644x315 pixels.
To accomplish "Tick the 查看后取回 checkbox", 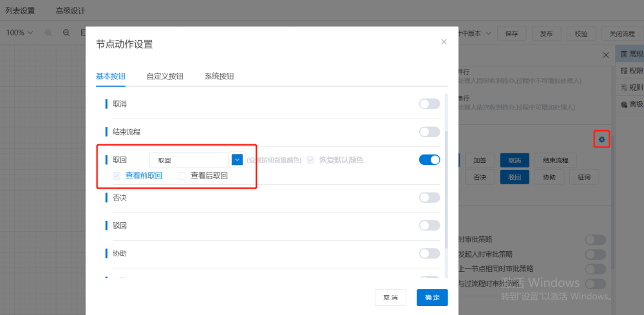I will point(182,175).
